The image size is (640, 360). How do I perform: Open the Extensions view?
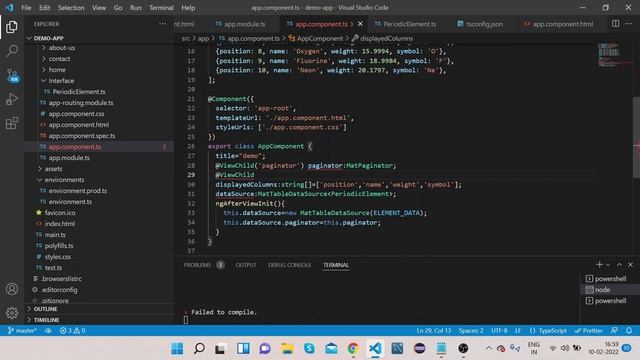pos(12,123)
